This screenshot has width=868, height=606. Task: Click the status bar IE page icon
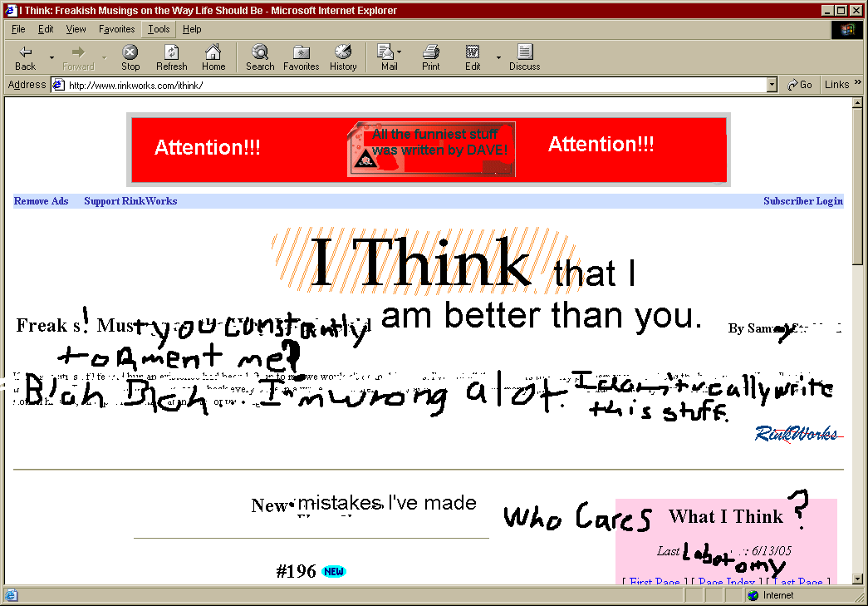click(11, 595)
